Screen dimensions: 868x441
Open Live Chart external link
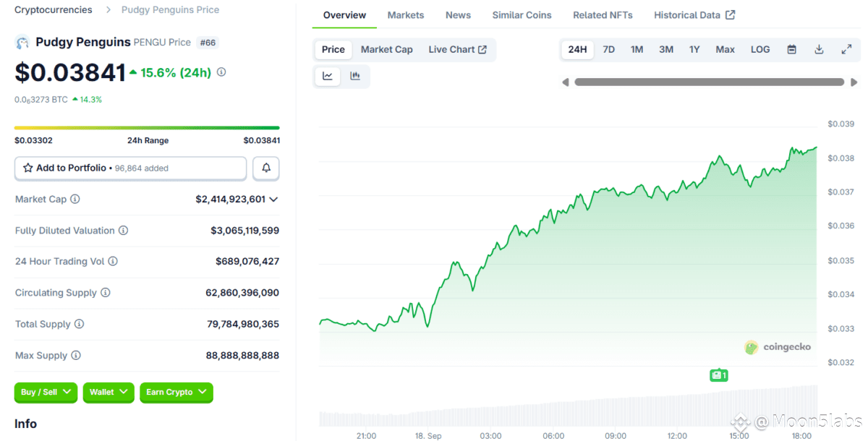pos(458,50)
